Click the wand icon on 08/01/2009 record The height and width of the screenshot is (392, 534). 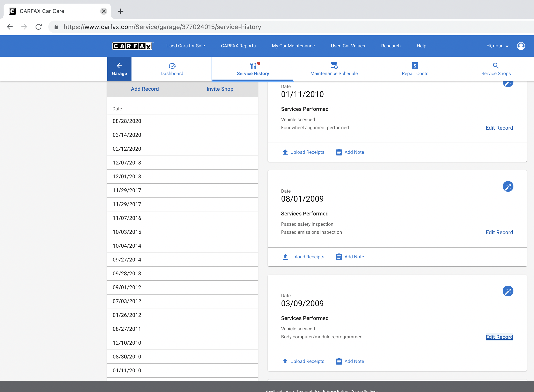pyautogui.click(x=508, y=187)
